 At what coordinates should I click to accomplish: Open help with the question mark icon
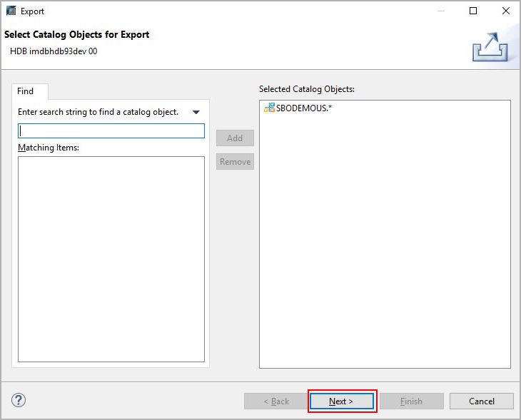tap(19, 400)
